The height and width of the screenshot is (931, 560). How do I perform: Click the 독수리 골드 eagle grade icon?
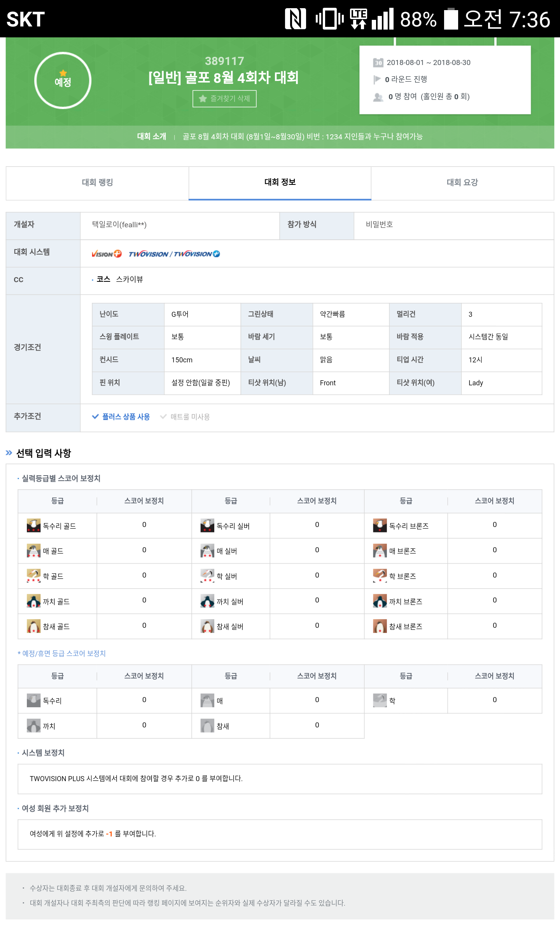tap(33, 525)
